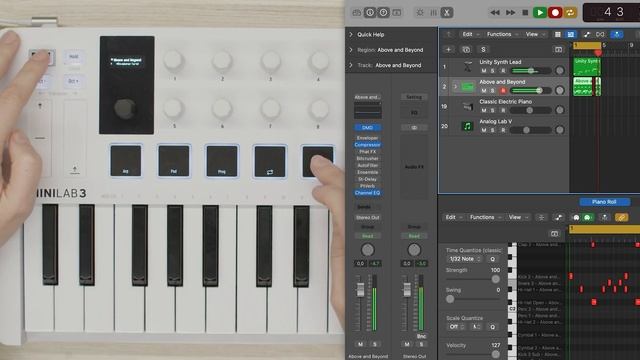Start playback with green Play button

click(540, 13)
